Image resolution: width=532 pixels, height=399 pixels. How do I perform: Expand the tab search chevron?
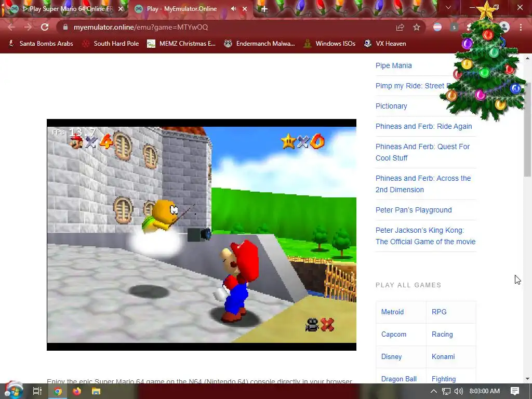click(x=448, y=7)
